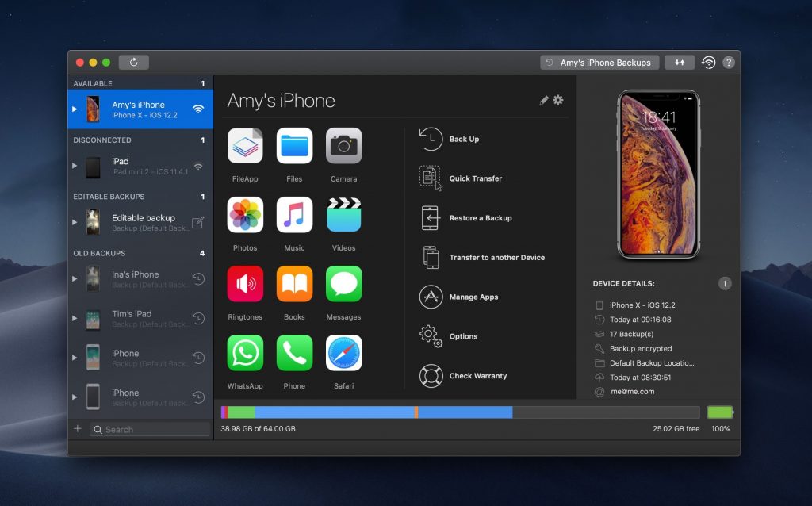This screenshot has height=506, width=812.
Task: Click the pencil rename icon
Action: pyautogui.click(x=544, y=100)
